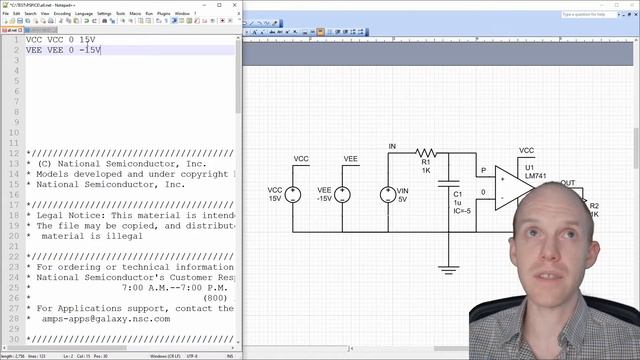Click the INS indicator in status bar
Image resolution: width=640 pixels, height=360 pixels.
[x=230, y=356]
